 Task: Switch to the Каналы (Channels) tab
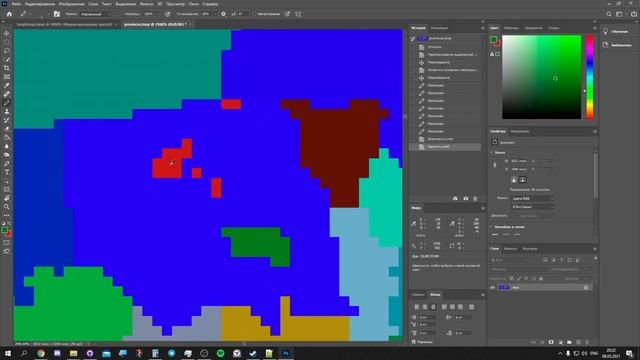pos(510,249)
